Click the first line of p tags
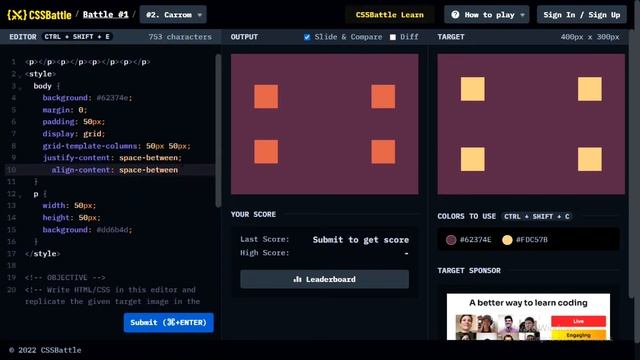The width and height of the screenshot is (640, 360). click(88, 62)
